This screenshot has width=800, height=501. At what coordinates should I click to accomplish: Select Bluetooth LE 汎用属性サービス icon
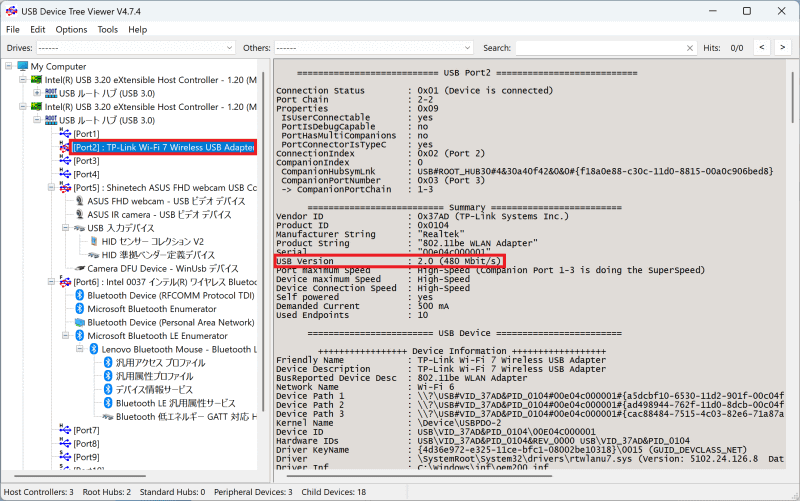[108, 403]
